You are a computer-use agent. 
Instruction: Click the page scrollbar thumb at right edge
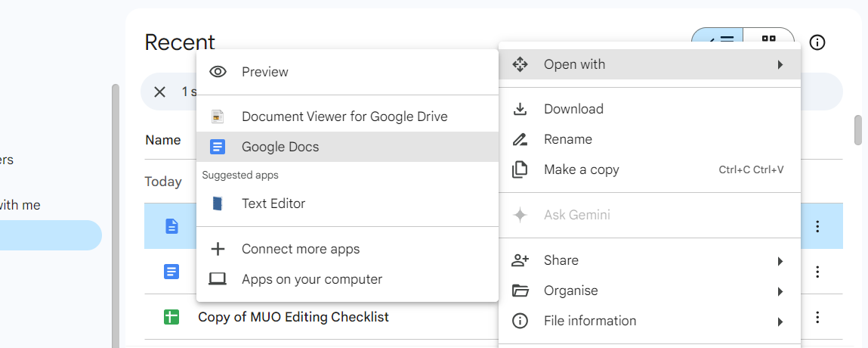[858, 129]
